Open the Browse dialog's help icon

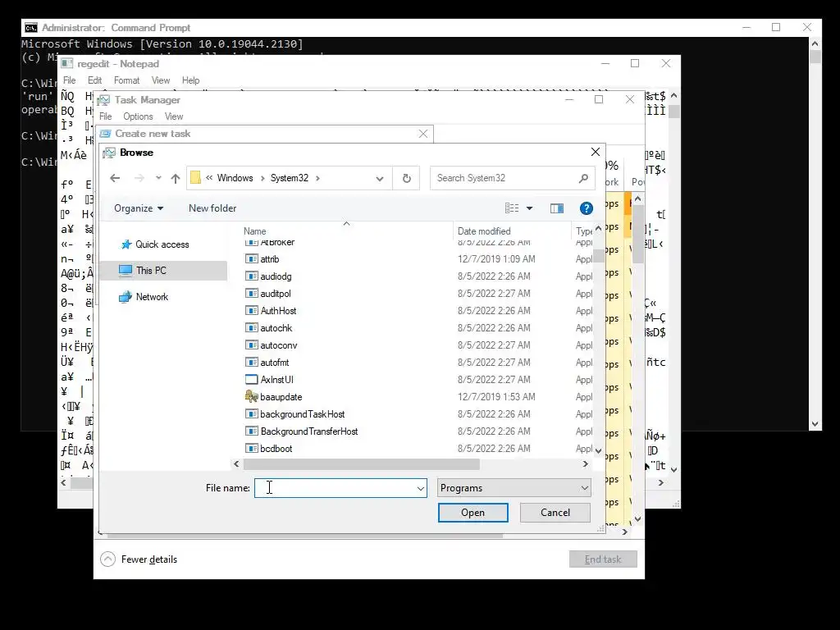pos(586,208)
